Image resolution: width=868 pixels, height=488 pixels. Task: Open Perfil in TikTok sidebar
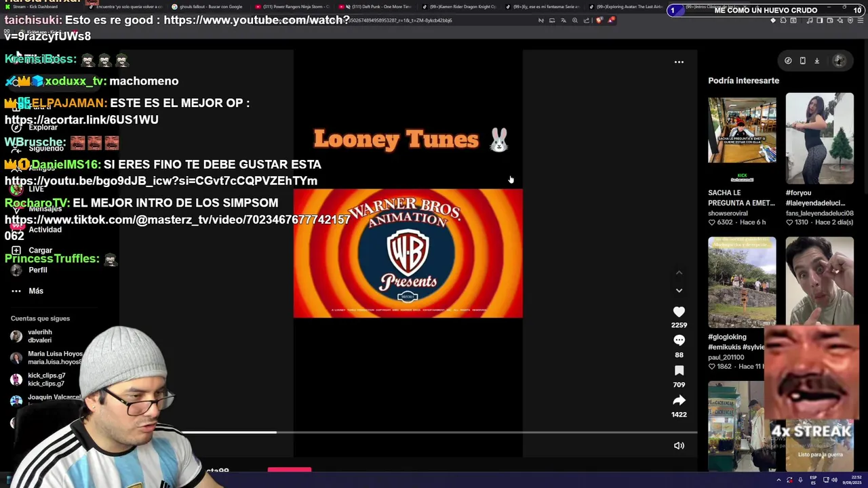tap(38, 270)
